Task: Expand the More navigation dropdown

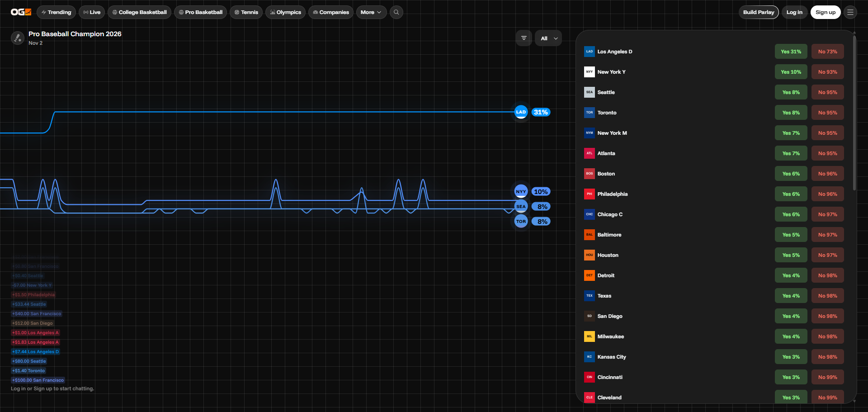Action: 371,12
